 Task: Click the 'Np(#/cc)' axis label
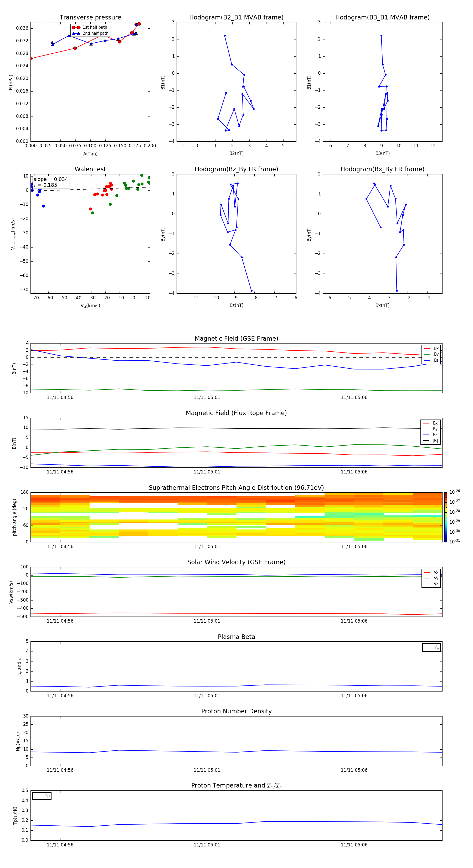pos(18,741)
